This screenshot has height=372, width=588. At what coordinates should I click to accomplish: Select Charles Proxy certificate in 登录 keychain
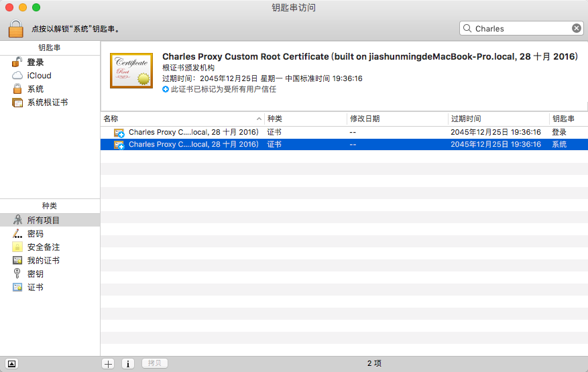point(193,132)
